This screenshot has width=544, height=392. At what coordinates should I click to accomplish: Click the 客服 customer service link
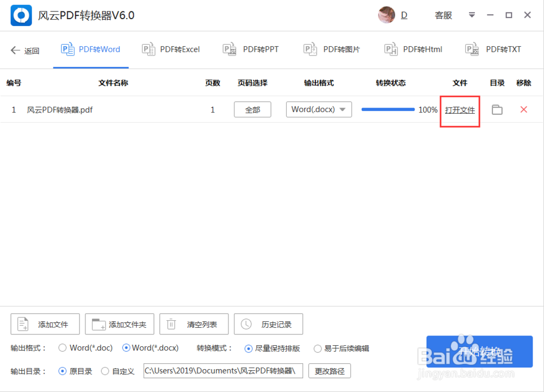click(x=443, y=15)
